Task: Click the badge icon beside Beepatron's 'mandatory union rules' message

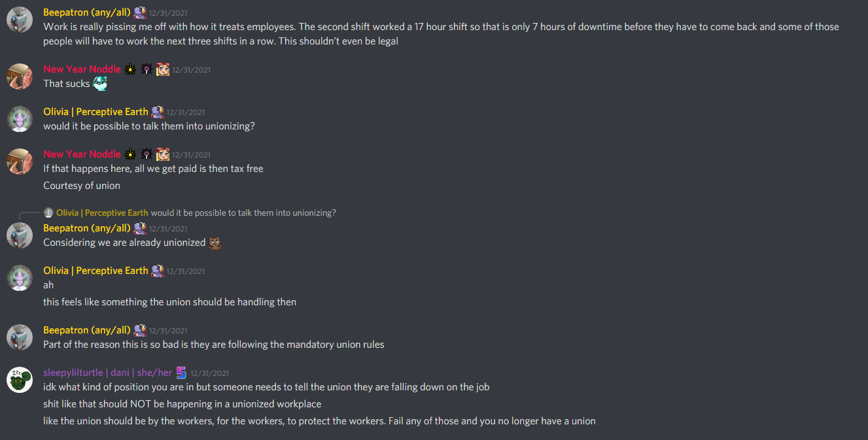Action: (140, 330)
